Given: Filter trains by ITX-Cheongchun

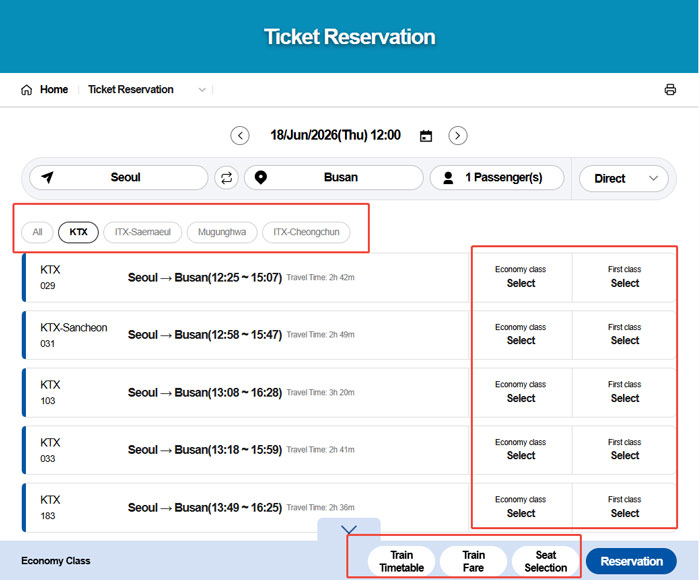Looking at the screenshot, I should [306, 232].
